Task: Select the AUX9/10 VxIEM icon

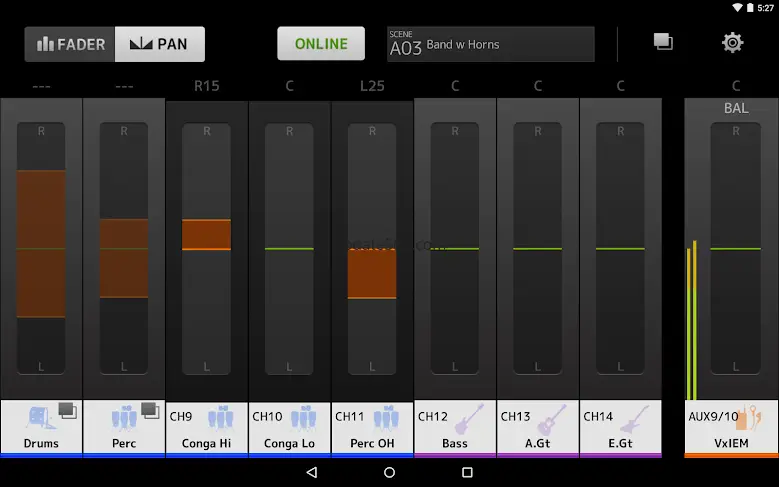Action: [x=747, y=417]
